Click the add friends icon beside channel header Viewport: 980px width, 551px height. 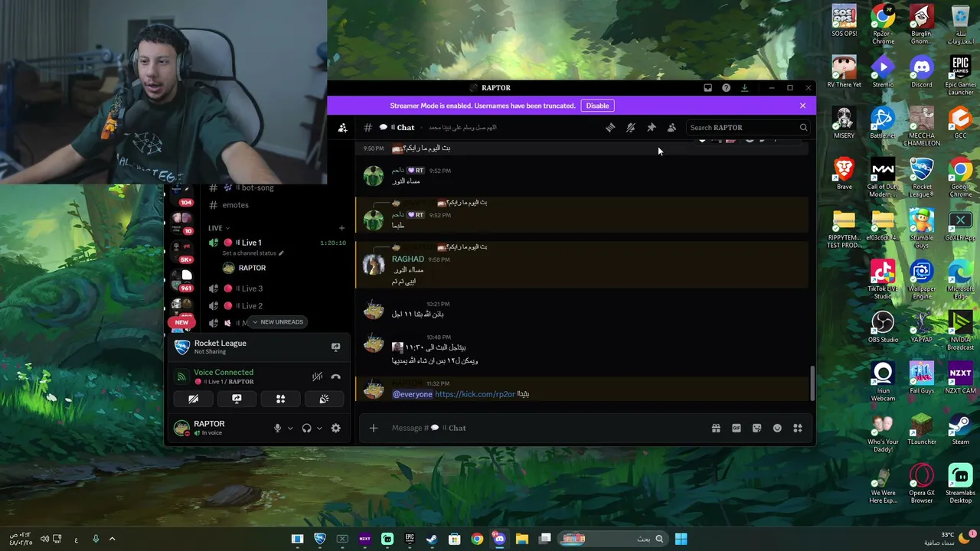point(342,128)
